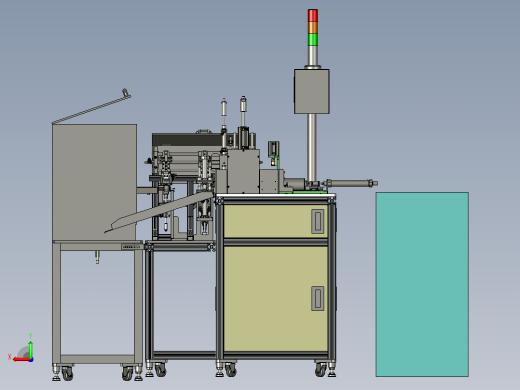Pick the gray control box on the pole

coord(312,91)
